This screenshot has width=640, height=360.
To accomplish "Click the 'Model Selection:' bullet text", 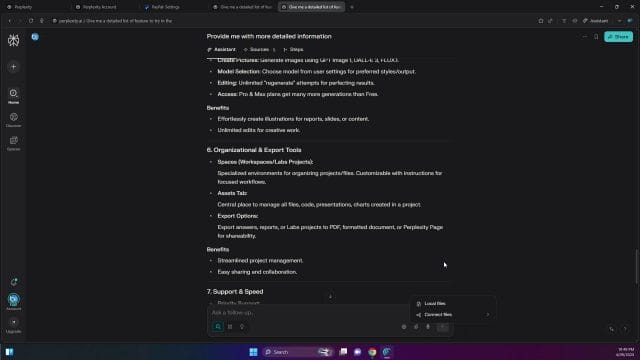I will click(x=239, y=71).
